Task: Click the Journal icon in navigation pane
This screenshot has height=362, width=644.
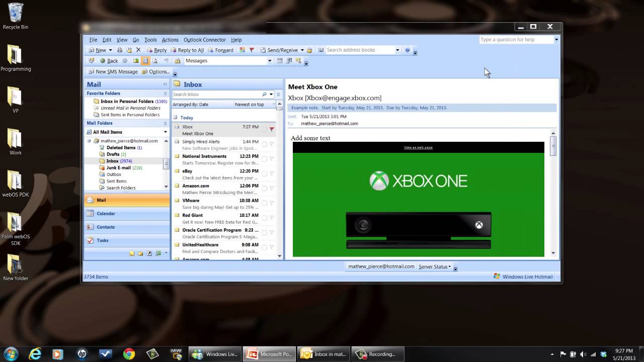Action: 158,253
